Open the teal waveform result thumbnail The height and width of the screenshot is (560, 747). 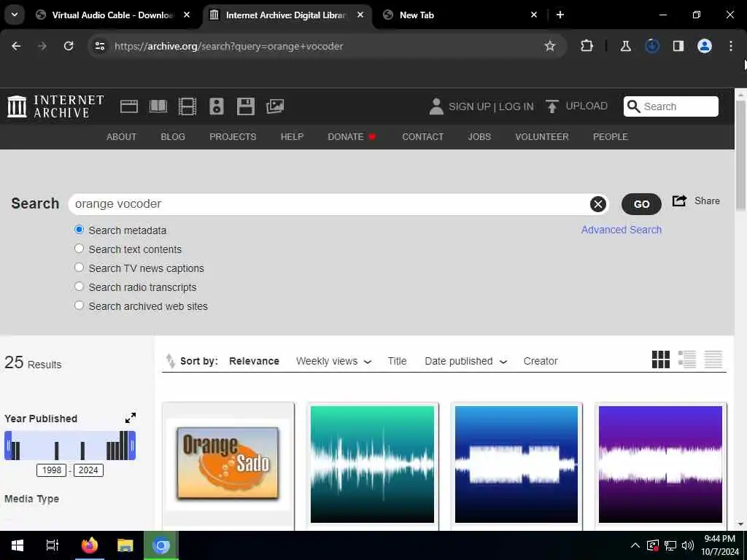(372, 464)
